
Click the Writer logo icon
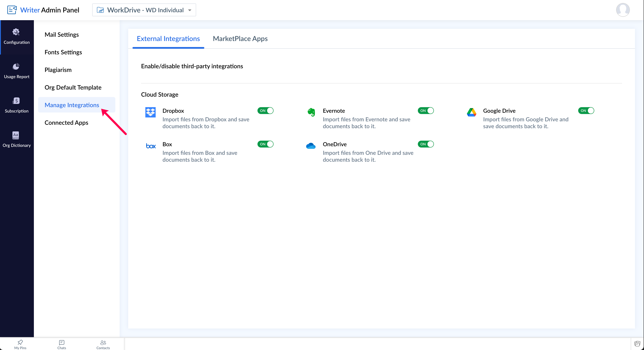tap(12, 10)
